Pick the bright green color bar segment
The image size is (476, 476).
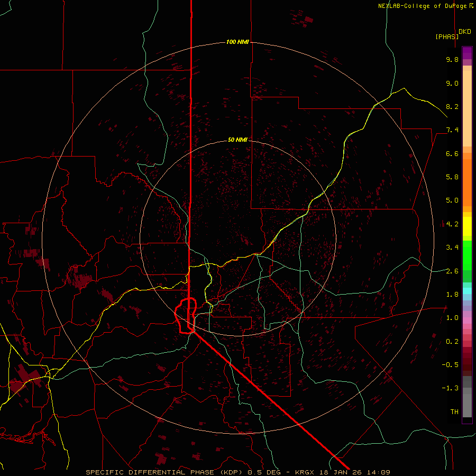pos(467,255)
